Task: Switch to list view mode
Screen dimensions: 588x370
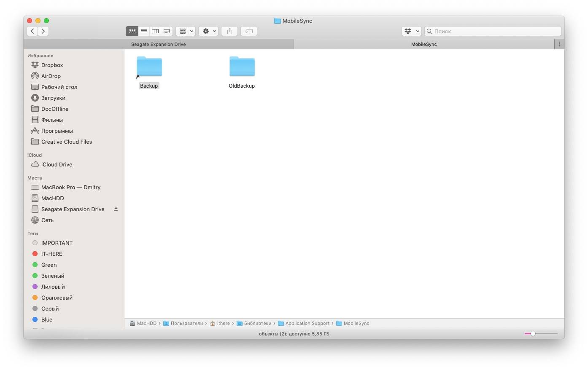Action: tap(144, 31)
